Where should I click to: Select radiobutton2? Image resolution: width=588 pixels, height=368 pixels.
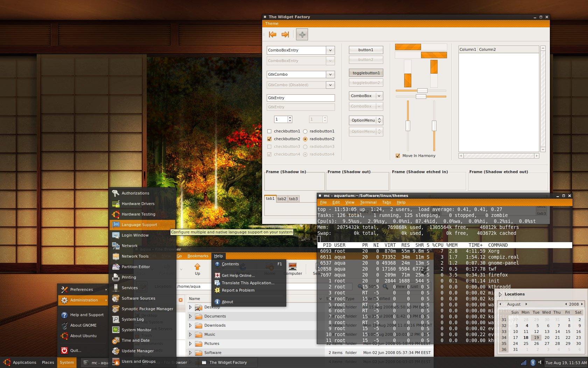[x=305, y=139]
